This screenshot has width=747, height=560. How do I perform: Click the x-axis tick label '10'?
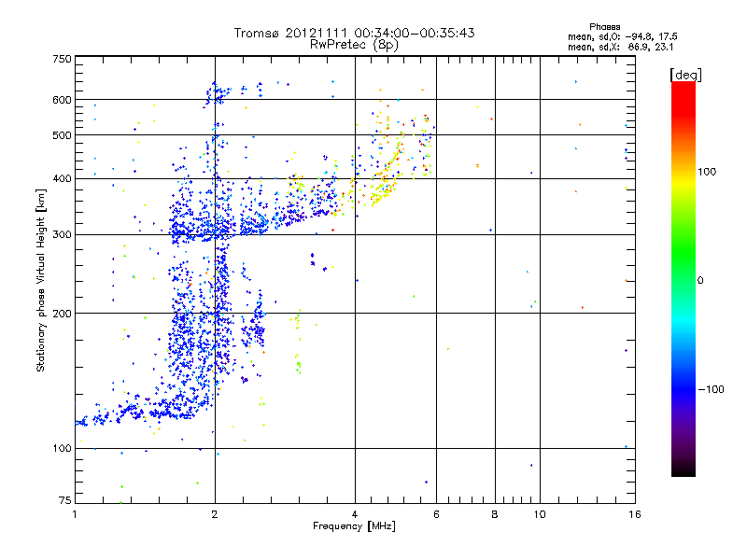tap(540, 514)
